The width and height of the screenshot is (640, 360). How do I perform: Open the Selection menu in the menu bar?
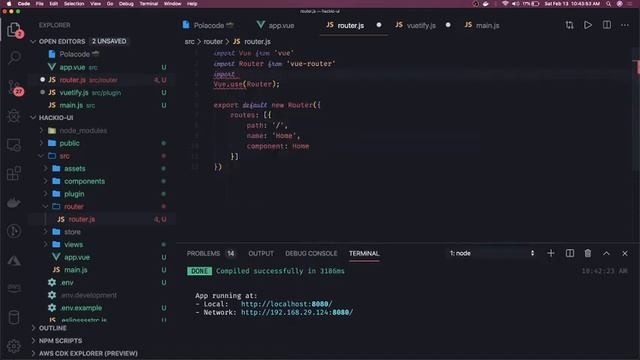(x=74, y=4)
